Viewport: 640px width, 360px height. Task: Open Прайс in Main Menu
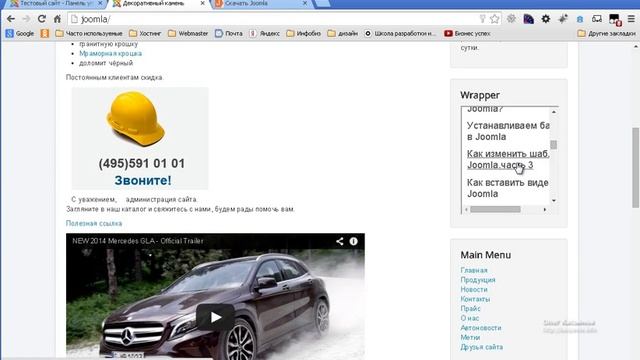pyautogui.click(x=470, y=309)
